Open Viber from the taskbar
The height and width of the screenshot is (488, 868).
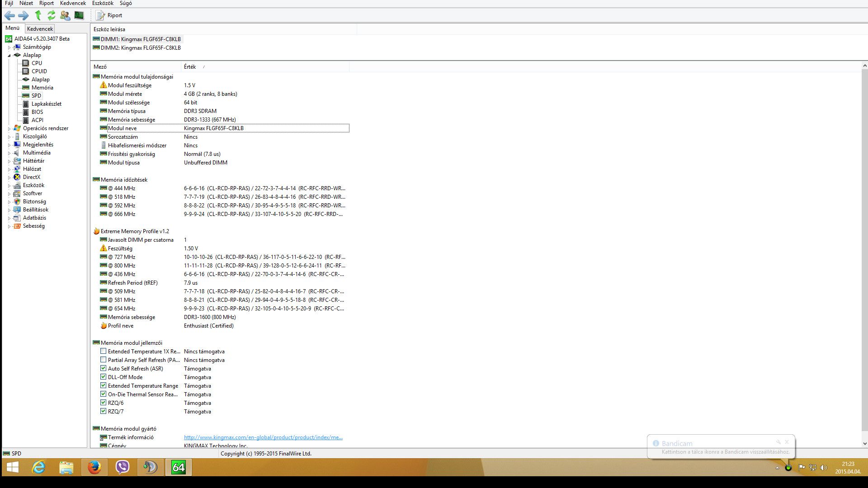point(122,467)
